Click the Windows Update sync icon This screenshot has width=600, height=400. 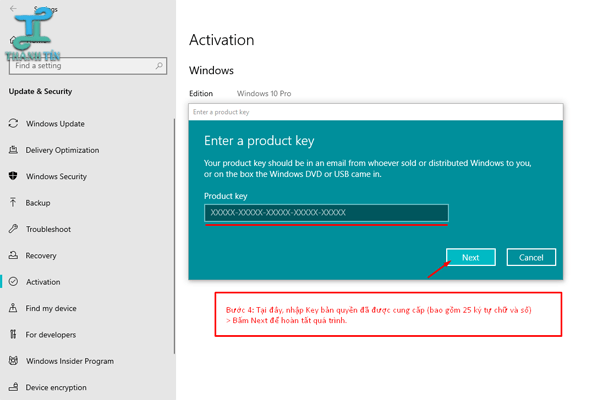tap(13, 124)
